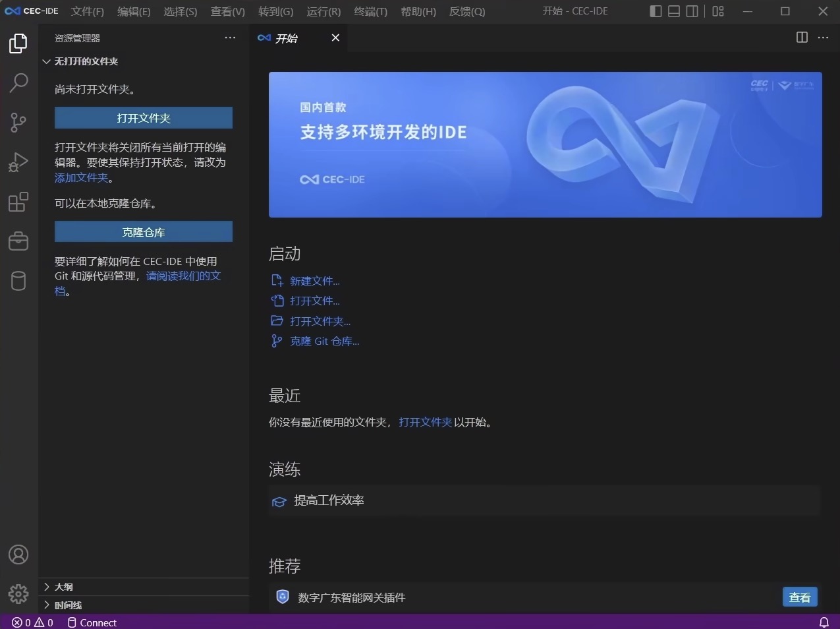Click the 克隆仓库 button

point(144,232)
